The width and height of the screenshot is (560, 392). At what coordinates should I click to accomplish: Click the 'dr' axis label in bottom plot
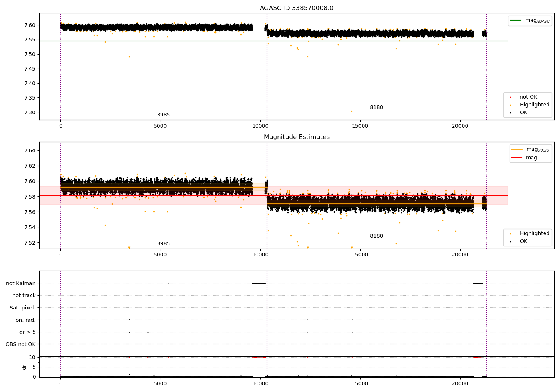click(24, 367)
